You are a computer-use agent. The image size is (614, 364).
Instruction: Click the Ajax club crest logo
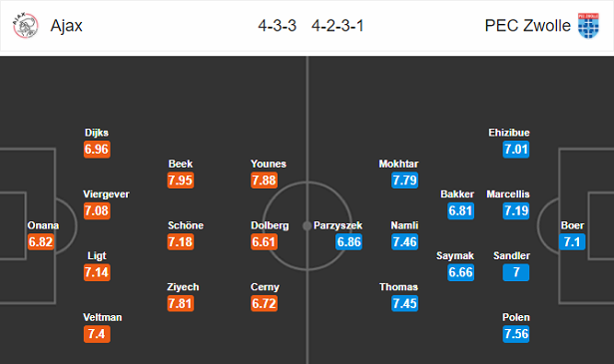pyautogui.click(x=25, y=25)
